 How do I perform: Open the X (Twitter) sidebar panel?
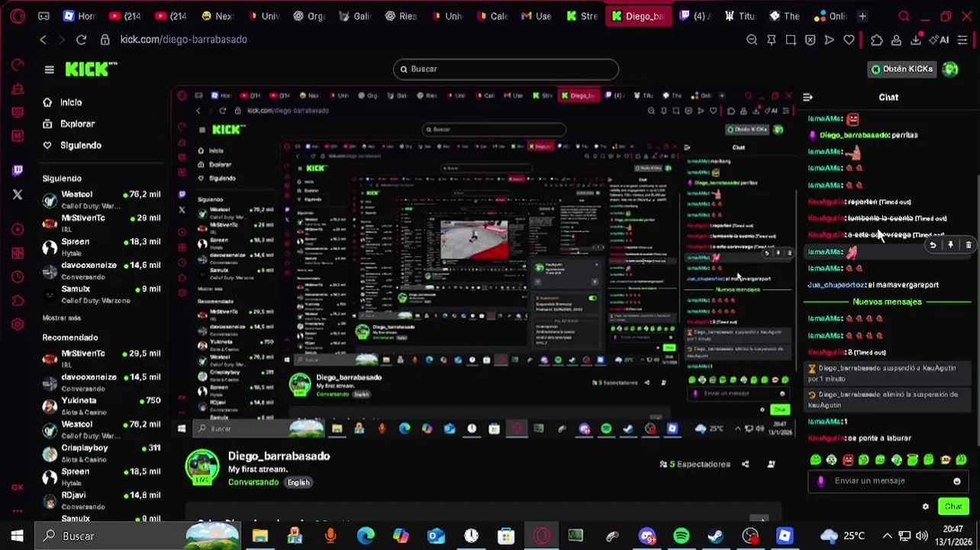[18, 195]
